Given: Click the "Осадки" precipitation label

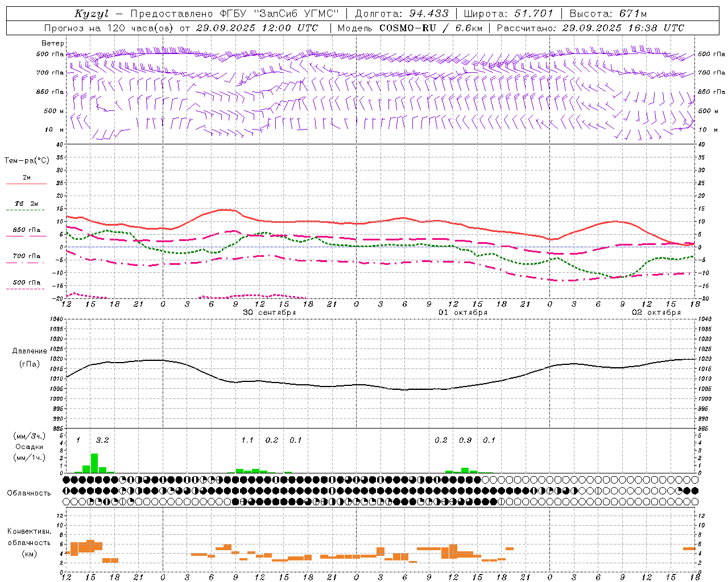Looking at the screenshot, I should pos(30,447).
